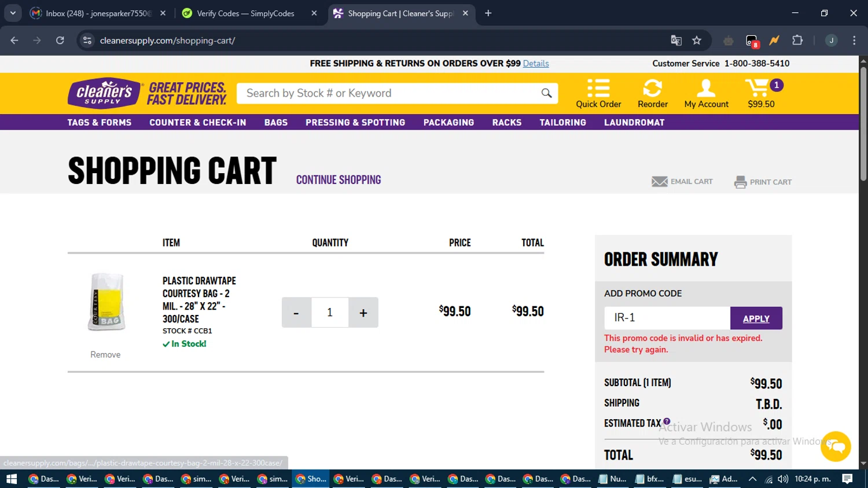
Task: Click the translate page icon
Action: pyautogui.click(x=676, y=41)
